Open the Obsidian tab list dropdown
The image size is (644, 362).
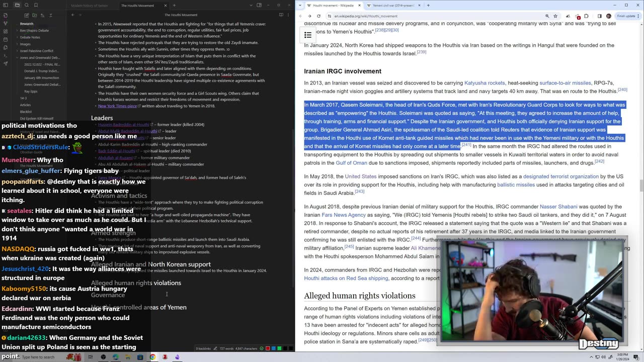(x=251, y=5)
